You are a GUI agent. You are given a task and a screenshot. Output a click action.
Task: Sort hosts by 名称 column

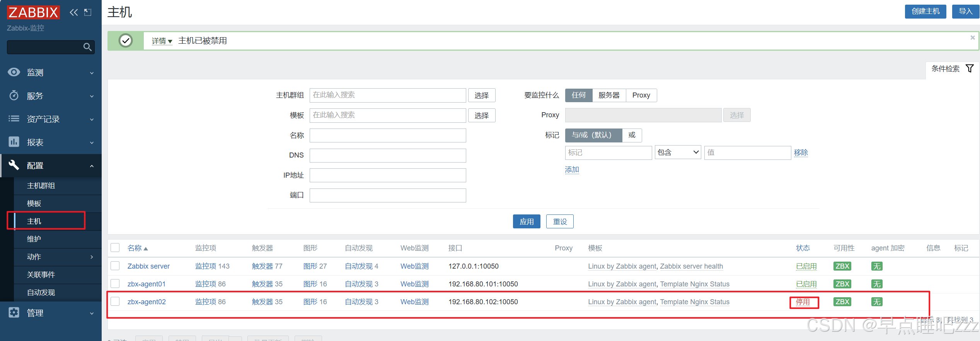click(x=138, y=248)
